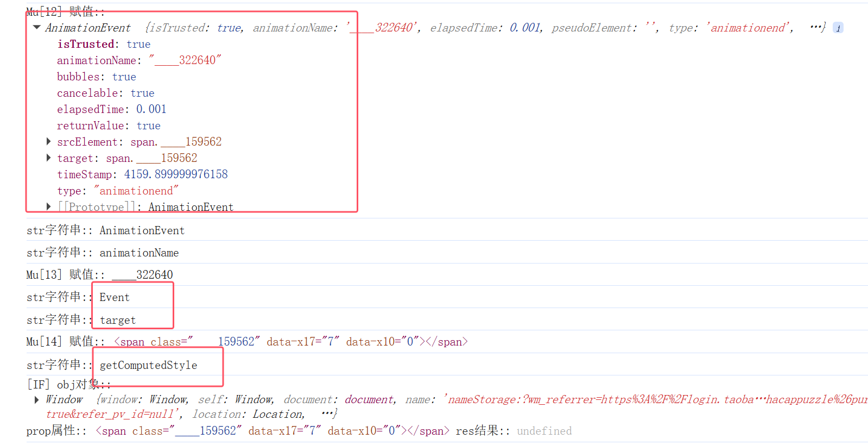Click the isTrusted property name
This screenshot has width=868, height=445.
point(86,45)
